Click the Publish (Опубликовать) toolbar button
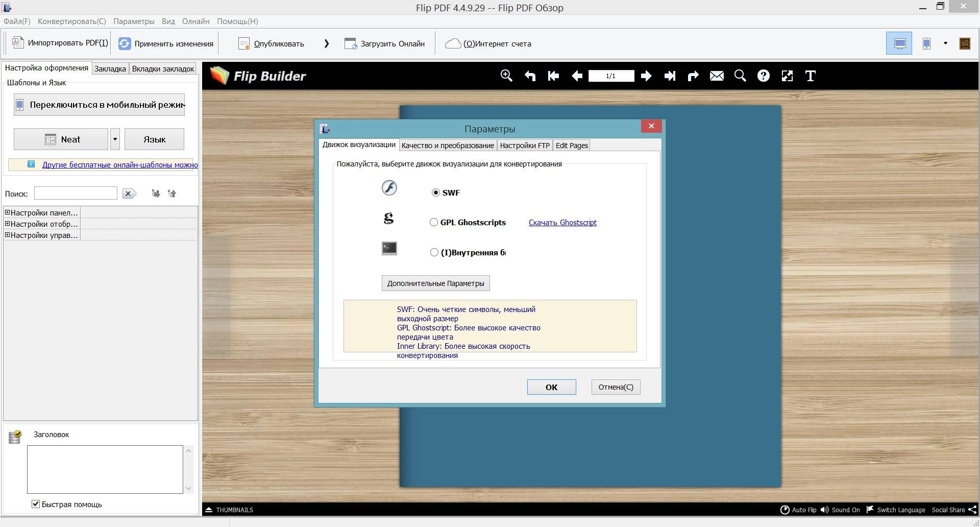 click(x=272, y=43)
